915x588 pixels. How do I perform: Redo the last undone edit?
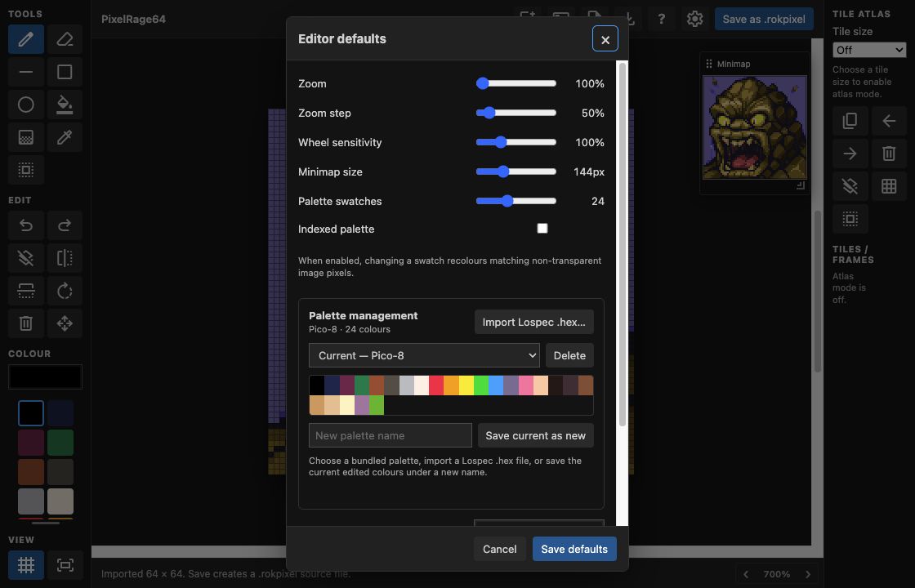[x=65, y=225]
